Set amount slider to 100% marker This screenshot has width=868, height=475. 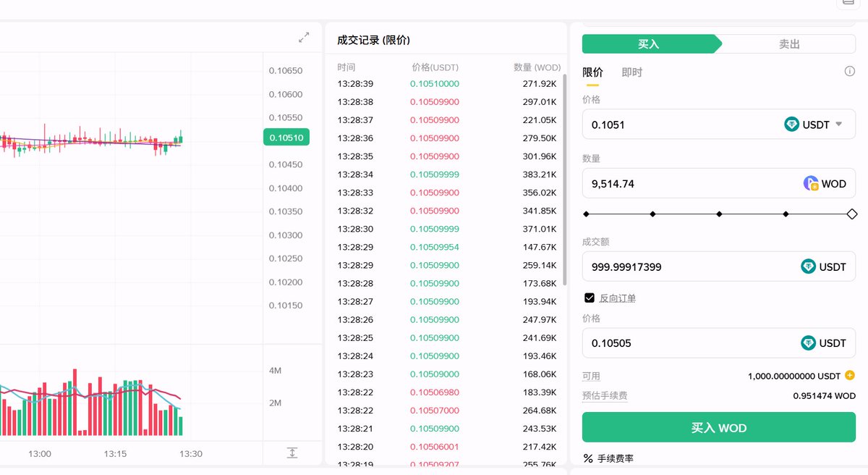pyautogui.click(x=851, y=214)
